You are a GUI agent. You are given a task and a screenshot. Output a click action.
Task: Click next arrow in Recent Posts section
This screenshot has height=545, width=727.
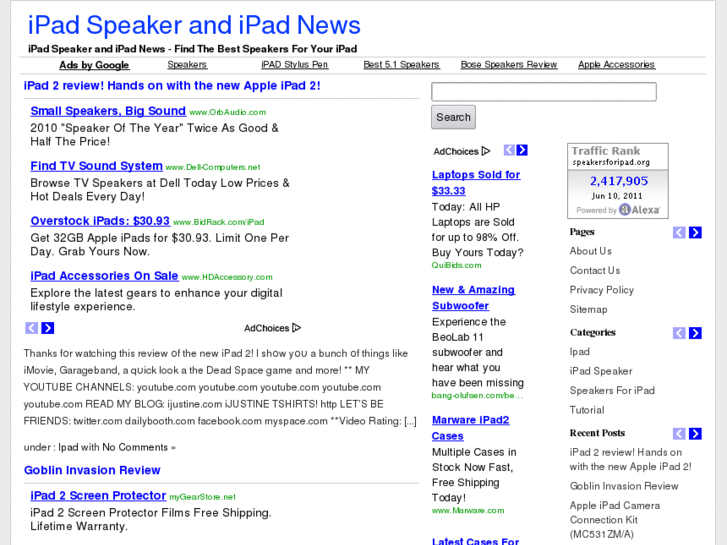point(695,434)
